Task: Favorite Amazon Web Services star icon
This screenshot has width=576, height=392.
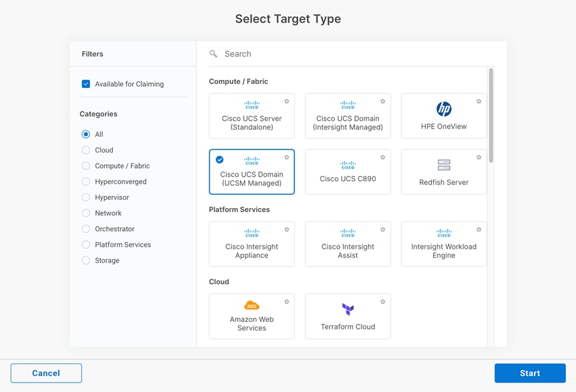Action: (286, 302)
